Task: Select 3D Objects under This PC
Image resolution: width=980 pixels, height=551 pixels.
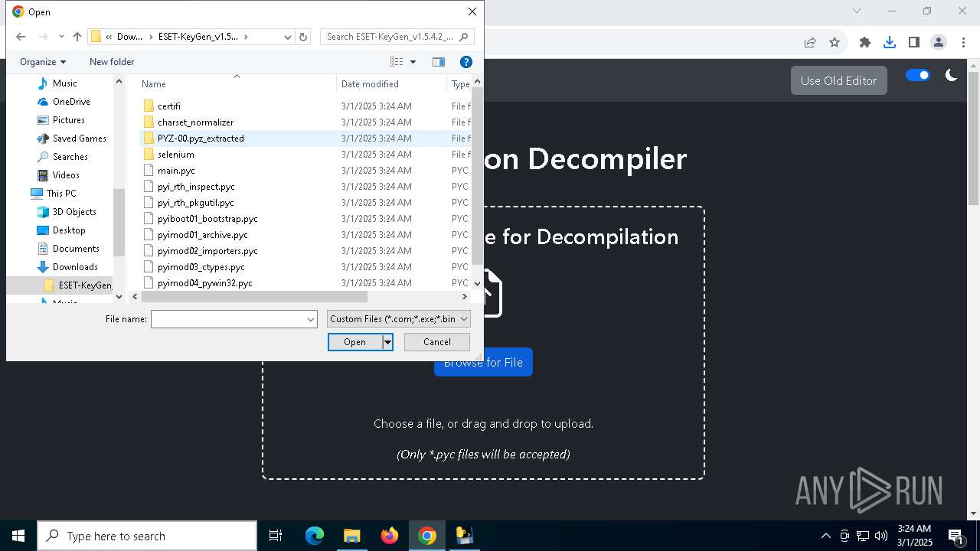Action: [74, 212]
